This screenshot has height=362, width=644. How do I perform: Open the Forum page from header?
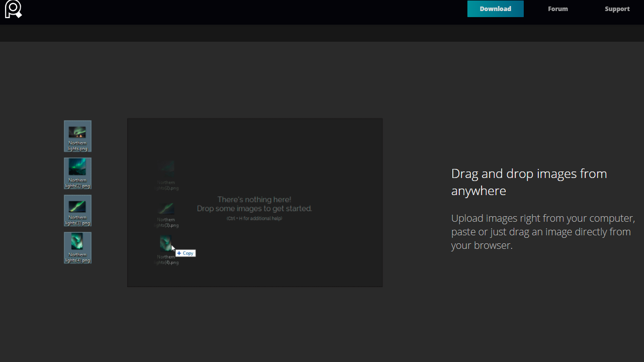[557, 9]
